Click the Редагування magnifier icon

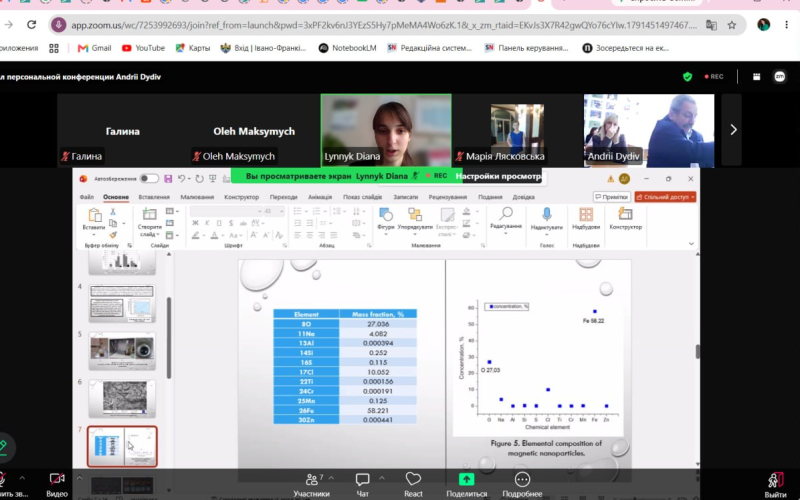pos(506,214)
